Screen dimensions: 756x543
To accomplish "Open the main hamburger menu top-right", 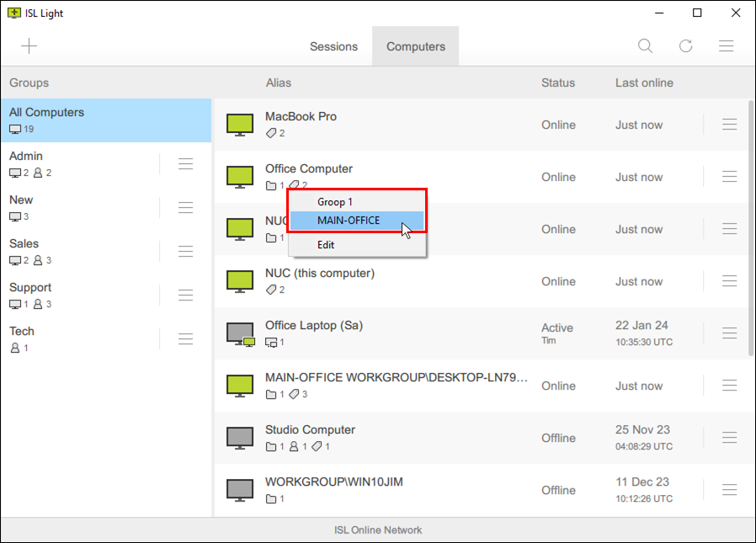I will [726, 46].
